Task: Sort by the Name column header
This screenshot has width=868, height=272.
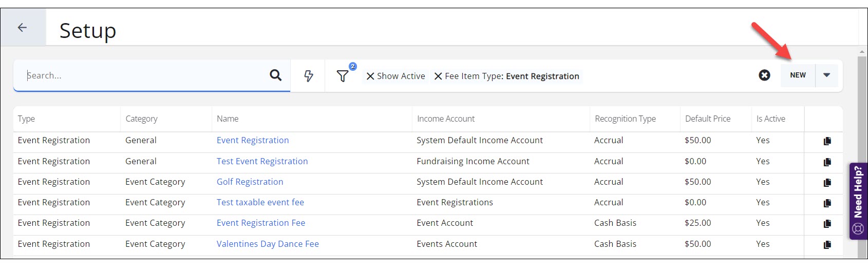Action: pyautogui.click(x=228, y=119)
